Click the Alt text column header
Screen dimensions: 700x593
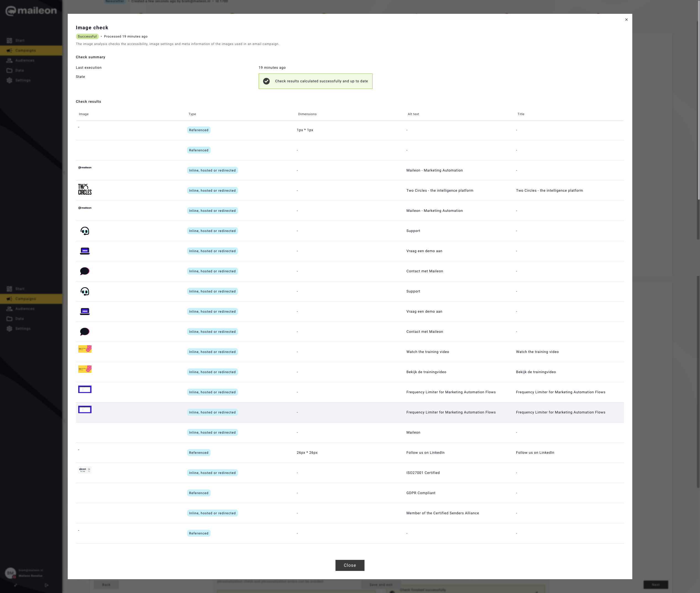[413, 114]
